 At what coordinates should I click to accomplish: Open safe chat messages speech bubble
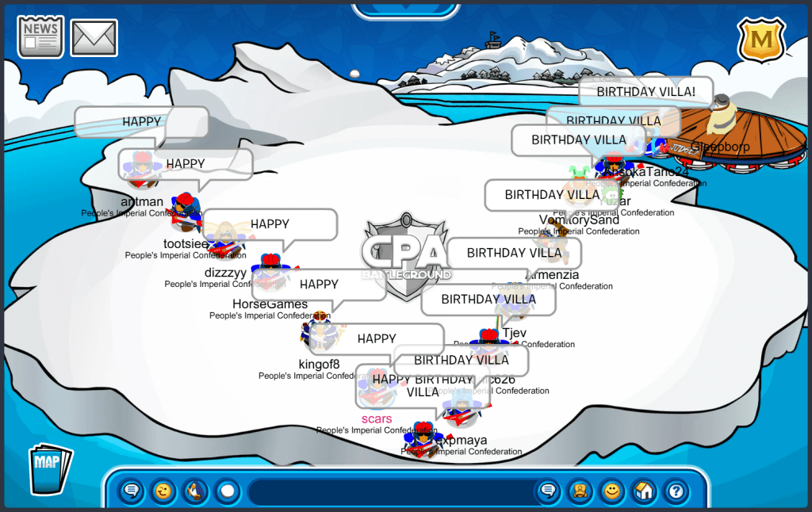coord(132,491)
